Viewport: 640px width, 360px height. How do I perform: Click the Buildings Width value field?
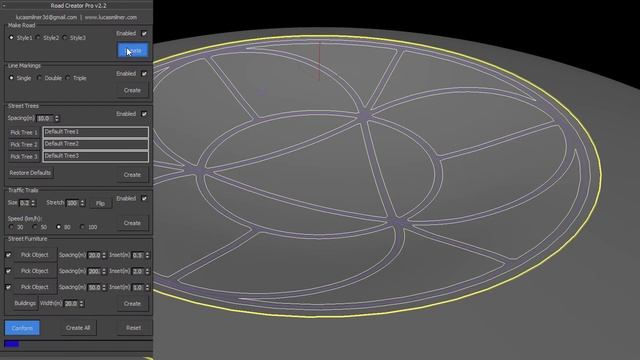point(71,304)
